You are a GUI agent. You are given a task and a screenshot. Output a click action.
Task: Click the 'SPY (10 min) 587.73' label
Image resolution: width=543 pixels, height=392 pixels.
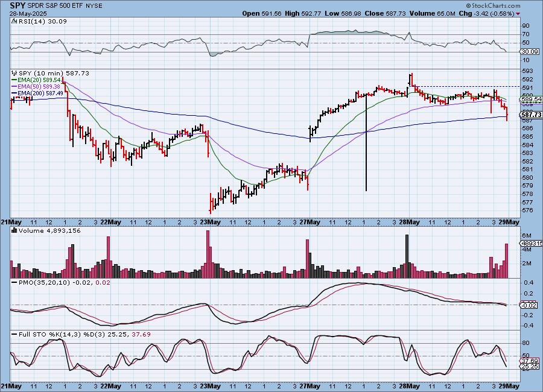[x=54, y=73]
